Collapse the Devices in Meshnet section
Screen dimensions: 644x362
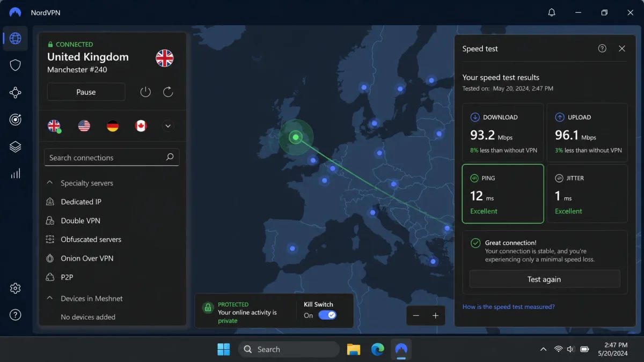pos(50,298)
